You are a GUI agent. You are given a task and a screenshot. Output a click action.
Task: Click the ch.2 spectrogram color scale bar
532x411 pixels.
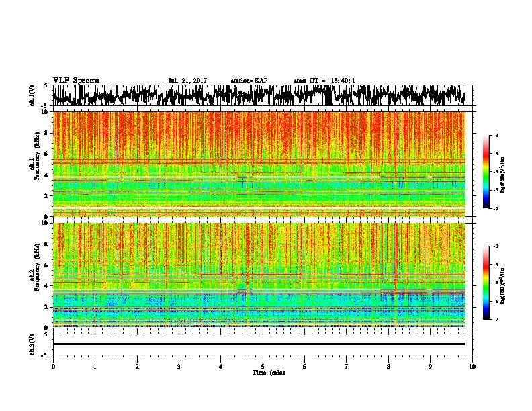click(486, 283)
